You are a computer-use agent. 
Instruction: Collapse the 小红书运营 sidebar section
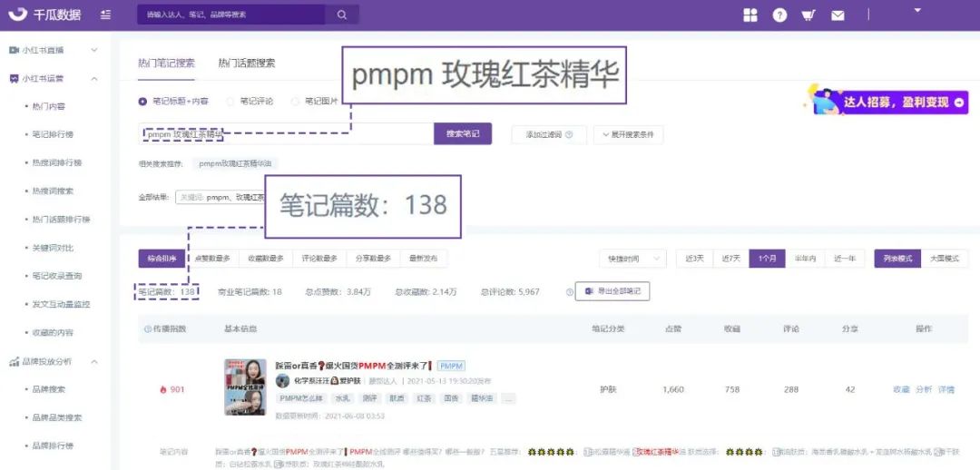tap(94, 79)
